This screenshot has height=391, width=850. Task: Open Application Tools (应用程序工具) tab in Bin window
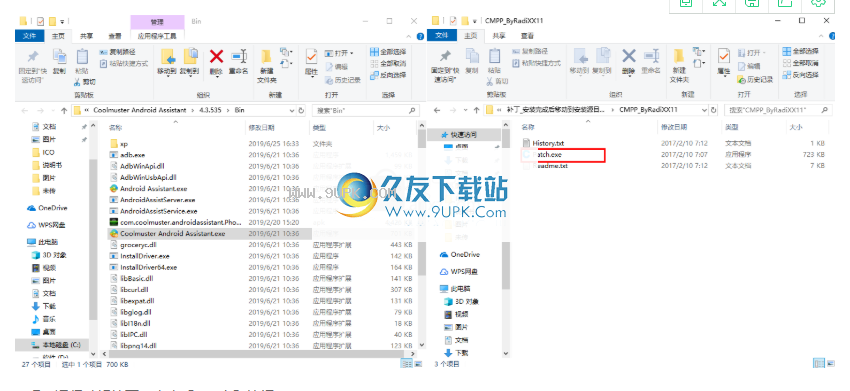click(x=157, y=36)
